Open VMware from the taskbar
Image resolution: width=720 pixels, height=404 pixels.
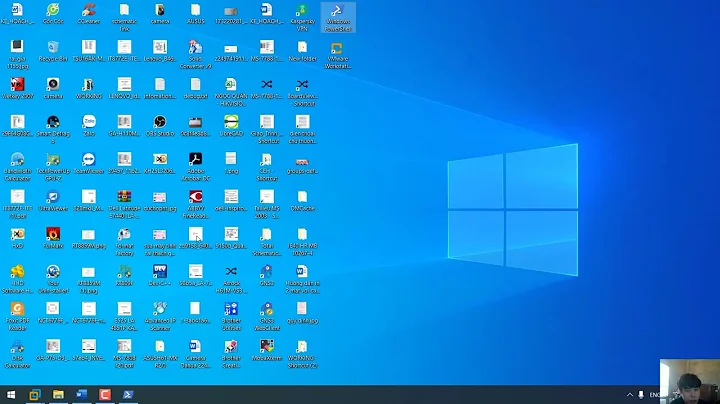coord(35,394)
